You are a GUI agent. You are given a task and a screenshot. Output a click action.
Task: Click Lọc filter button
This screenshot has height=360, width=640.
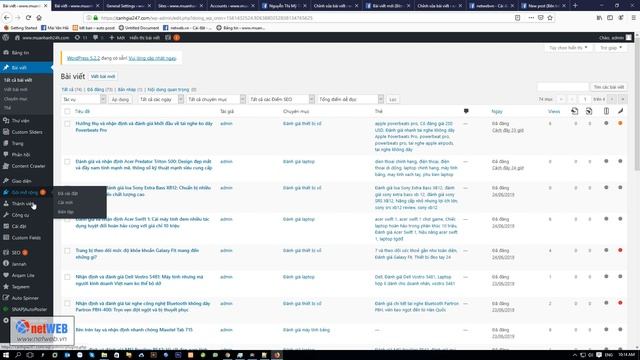point(393,99)
